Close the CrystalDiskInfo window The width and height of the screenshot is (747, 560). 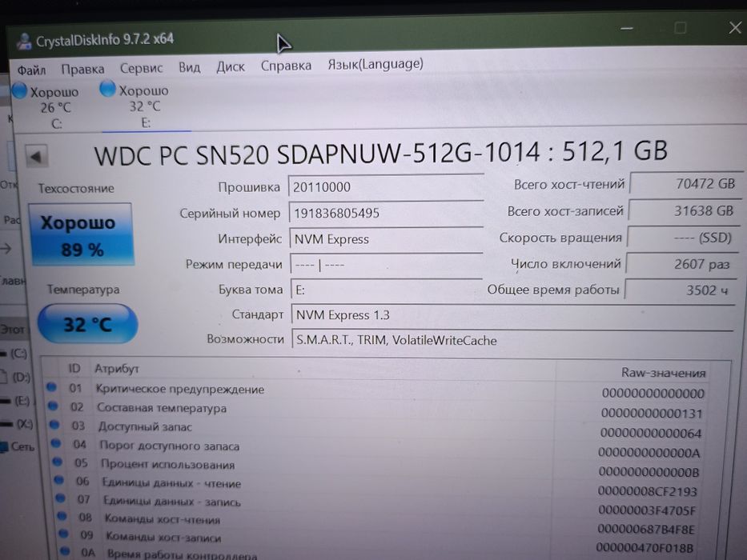click(x=735, y=28)
